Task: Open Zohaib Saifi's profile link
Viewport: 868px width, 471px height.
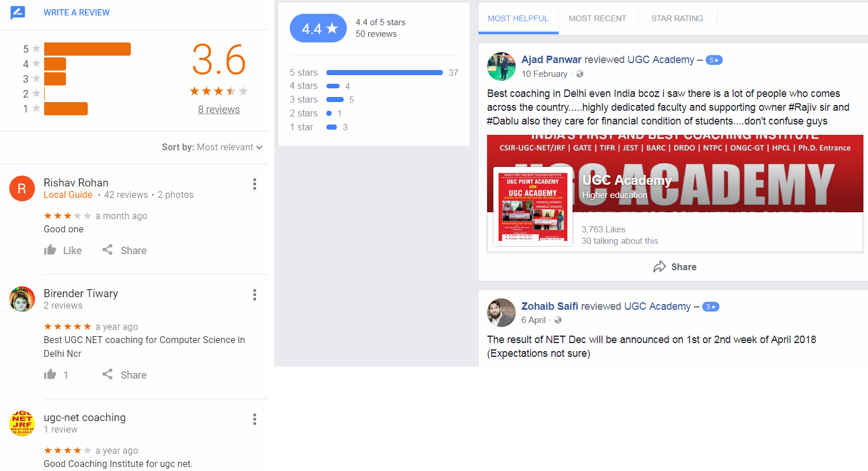Action: click(x=550, y=306)
